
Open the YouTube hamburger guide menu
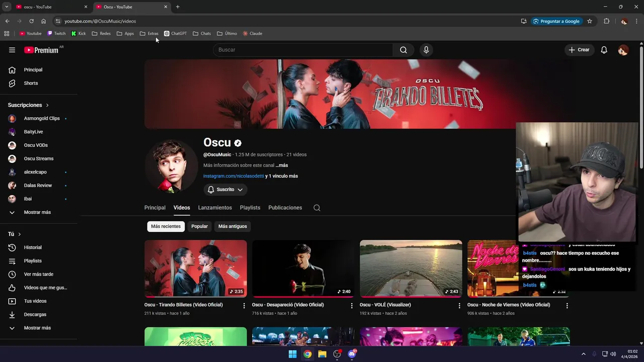point(12,50)
